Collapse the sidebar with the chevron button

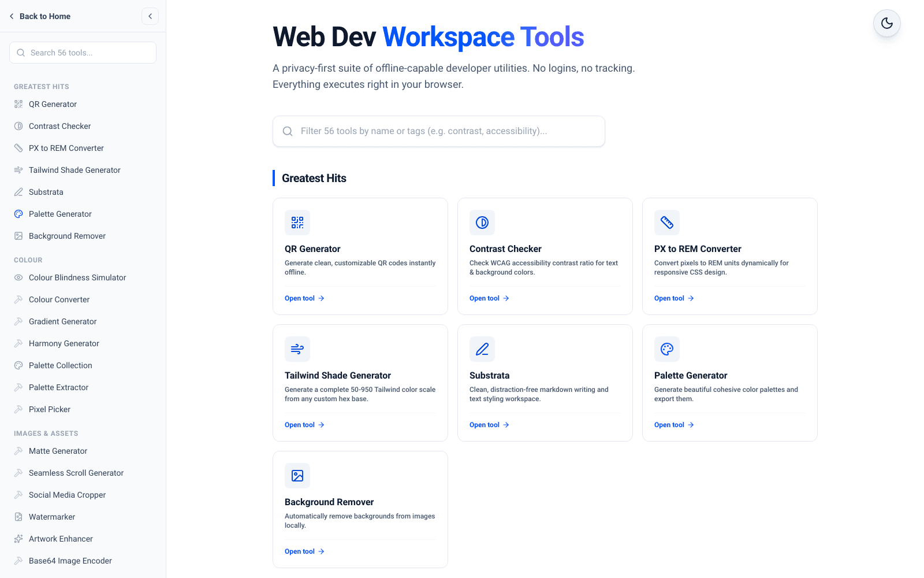click(150, 16)
